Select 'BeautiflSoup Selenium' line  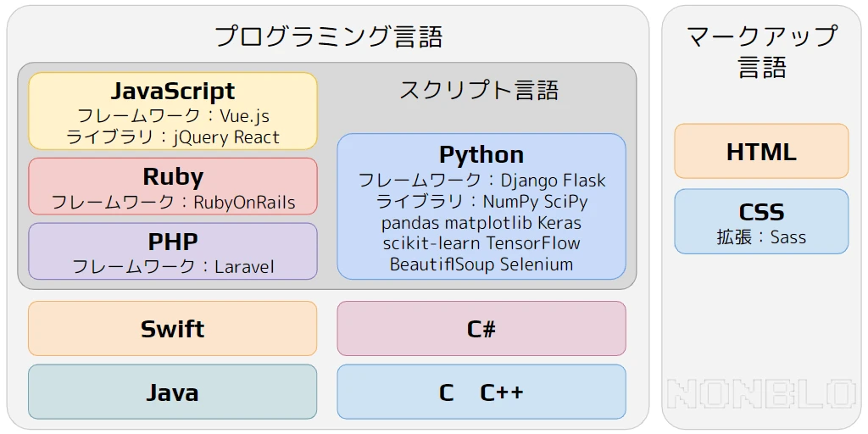481,264
